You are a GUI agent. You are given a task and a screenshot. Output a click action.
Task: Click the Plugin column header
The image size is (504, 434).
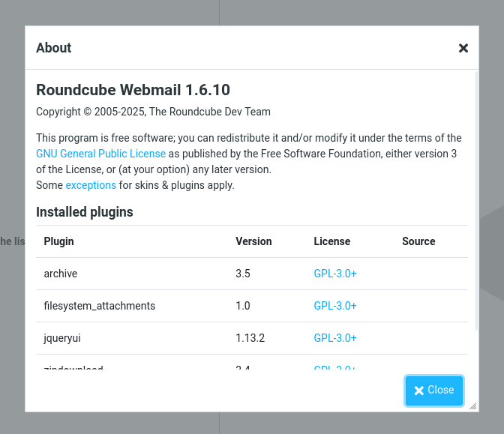58,241
